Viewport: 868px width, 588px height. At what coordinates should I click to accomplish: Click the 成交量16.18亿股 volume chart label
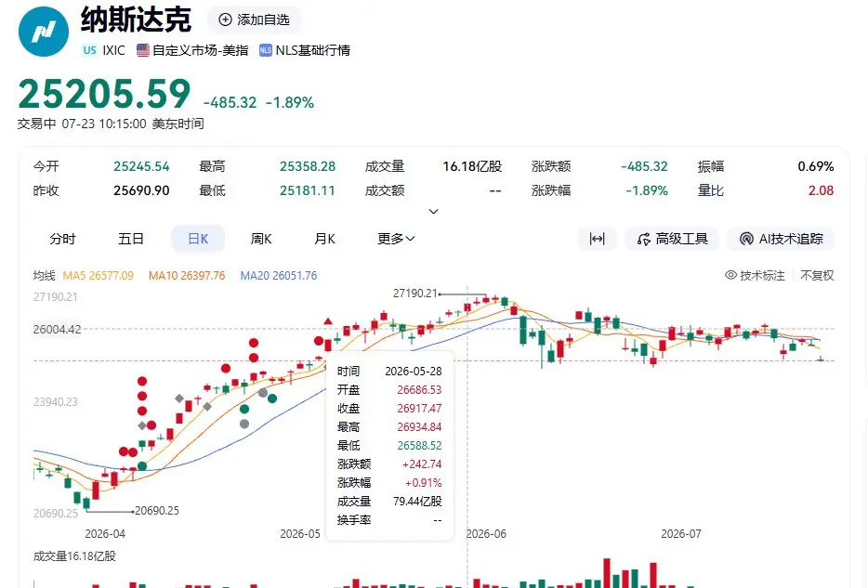[74, 555]
